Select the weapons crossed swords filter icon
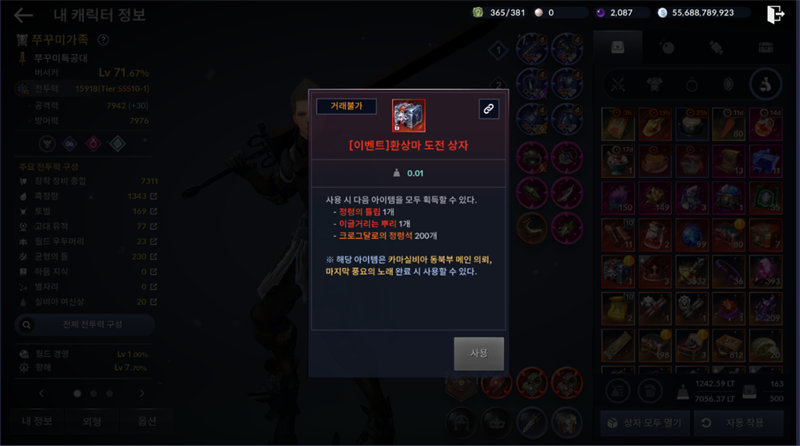The height and width of the screenshot is (446, 800). [x=618, y=85]
